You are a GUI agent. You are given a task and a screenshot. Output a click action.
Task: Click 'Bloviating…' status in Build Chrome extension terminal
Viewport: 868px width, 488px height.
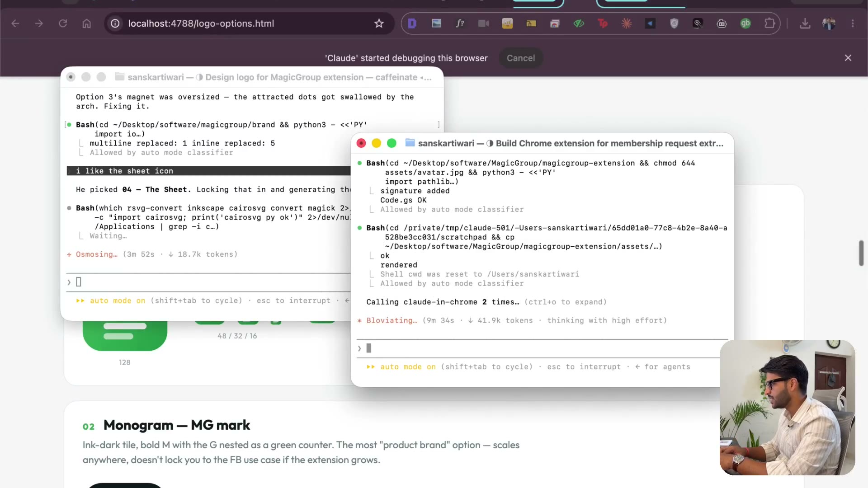[x=392, y=320]
